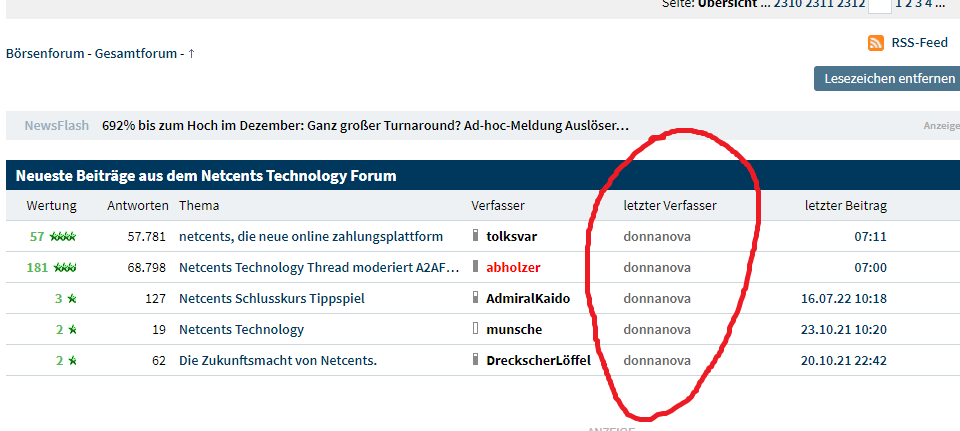Open author profile tolksvar

(511, 236)
